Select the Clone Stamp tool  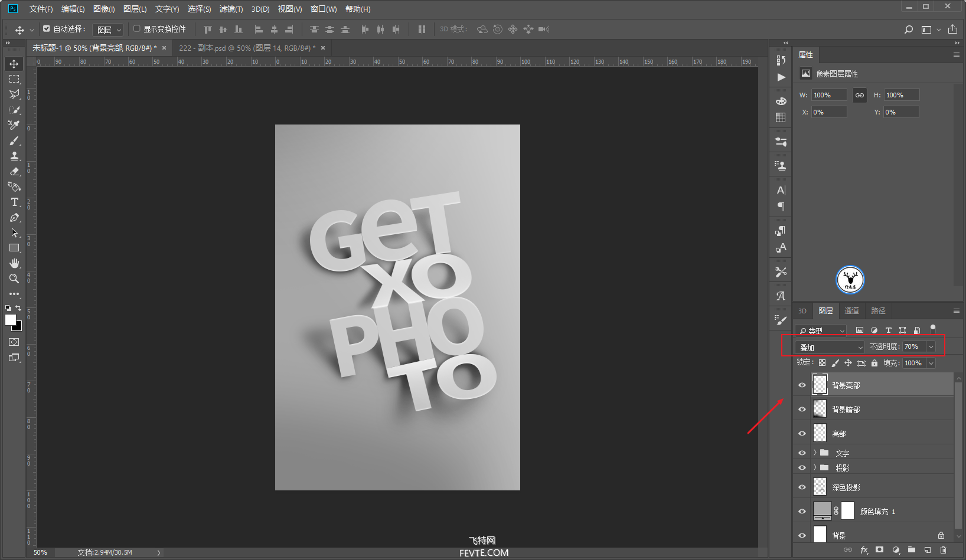tap(14, 156)
